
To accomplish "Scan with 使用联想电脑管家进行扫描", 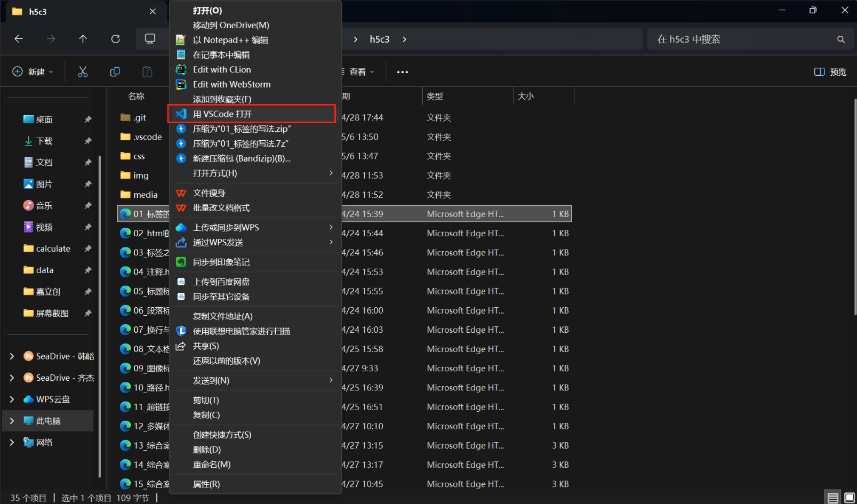I will [x=255, y=331].
